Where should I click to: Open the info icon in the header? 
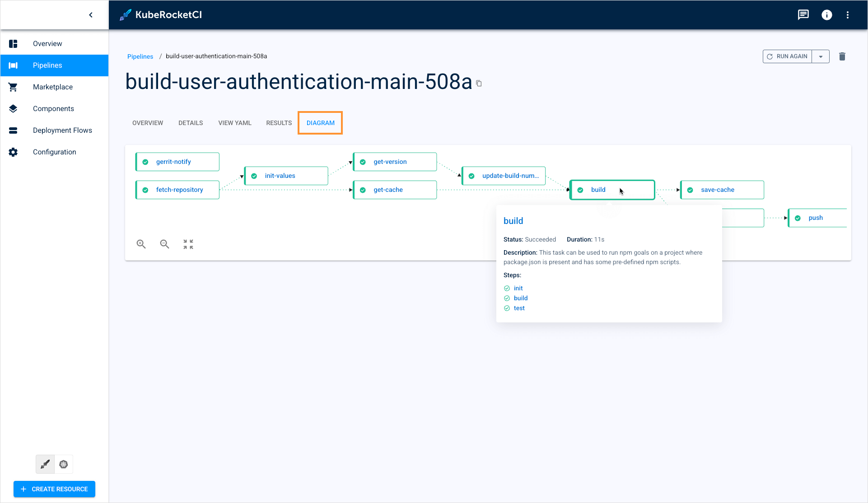[826, 15]
